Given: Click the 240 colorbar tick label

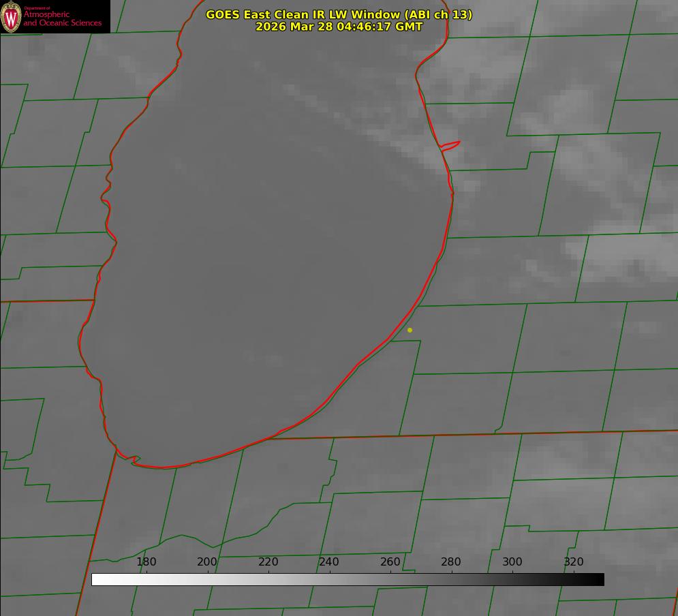Looking at the screenshot, I should click(329, 561).
